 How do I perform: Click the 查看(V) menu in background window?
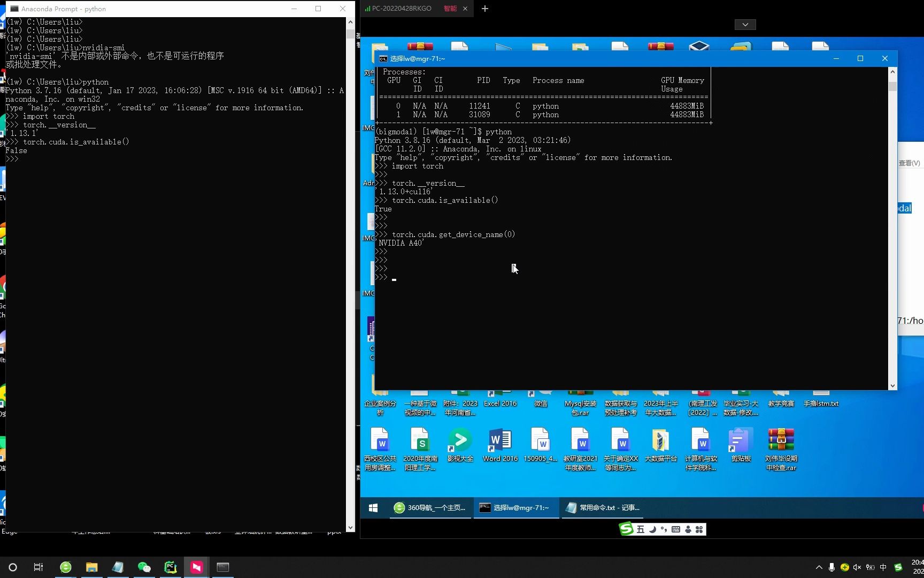coord(910,163)
